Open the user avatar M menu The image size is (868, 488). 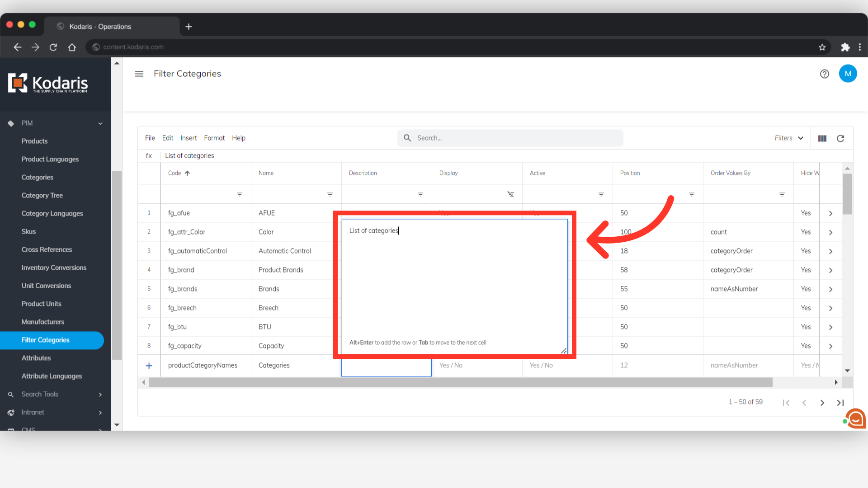848,74
